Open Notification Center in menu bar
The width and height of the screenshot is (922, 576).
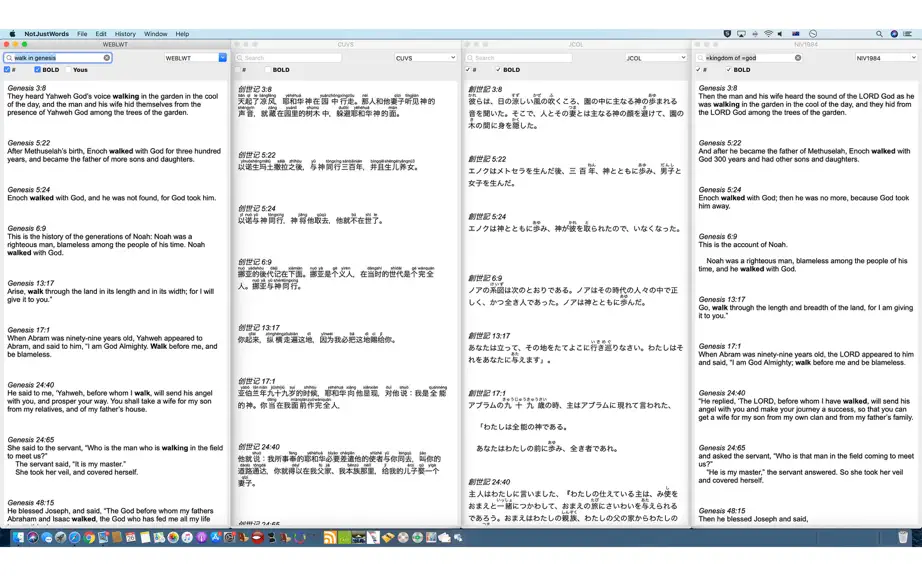908,34
